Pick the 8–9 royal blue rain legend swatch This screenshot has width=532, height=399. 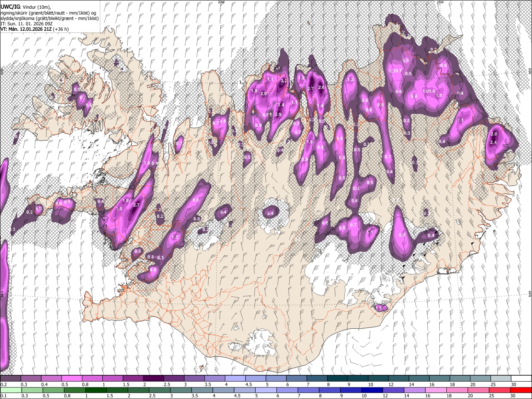(x=330, y=390)
